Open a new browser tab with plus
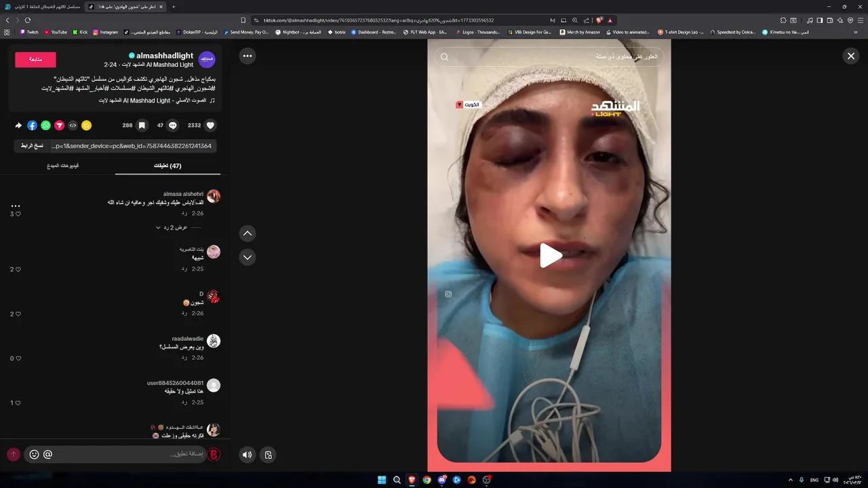Viewport: 868px width, 488px height. (x=174, y=7)
